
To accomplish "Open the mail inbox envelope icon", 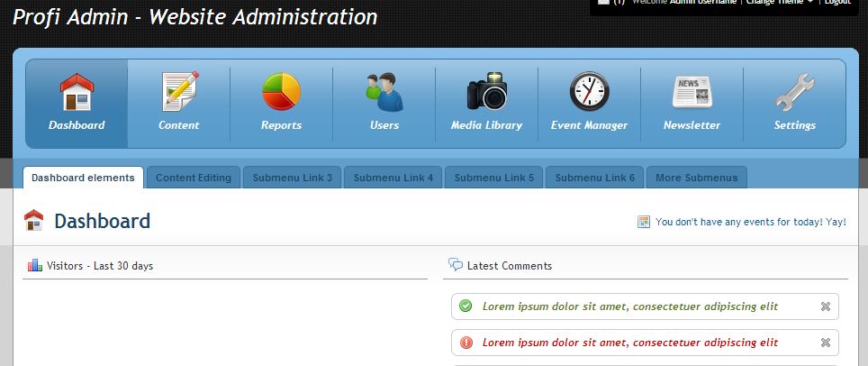I will pos(603,3).
